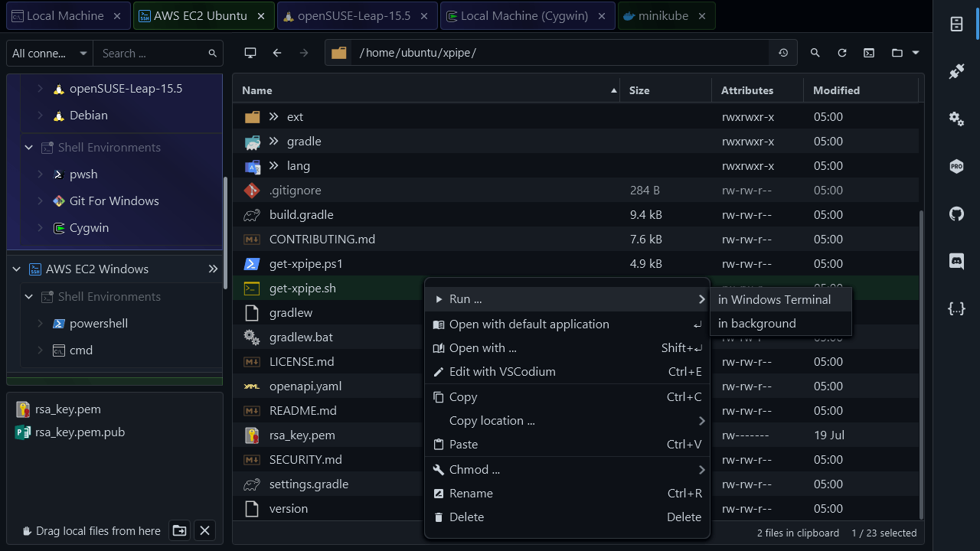Open the Discord icon in right sidebar

click(x=956, y=261)
